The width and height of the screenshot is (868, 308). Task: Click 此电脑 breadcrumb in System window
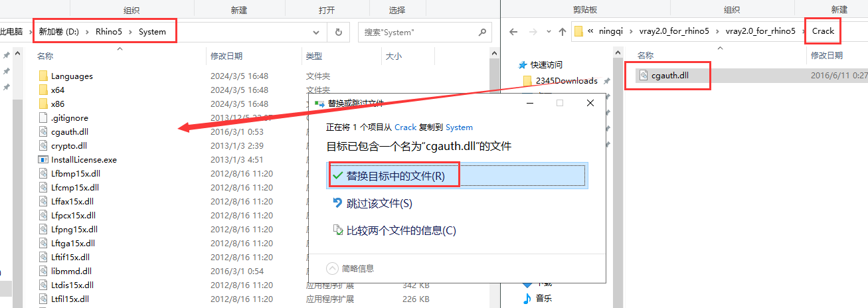[x=11, y=32]
